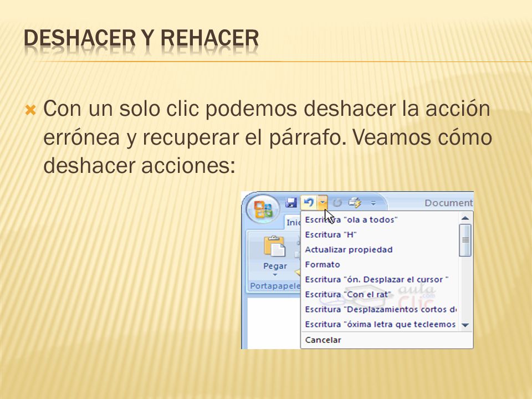The width and height of the screenshot is (532, 399).
Task: Open the Undo history dropdown arrow
Action: click(323, 203)
